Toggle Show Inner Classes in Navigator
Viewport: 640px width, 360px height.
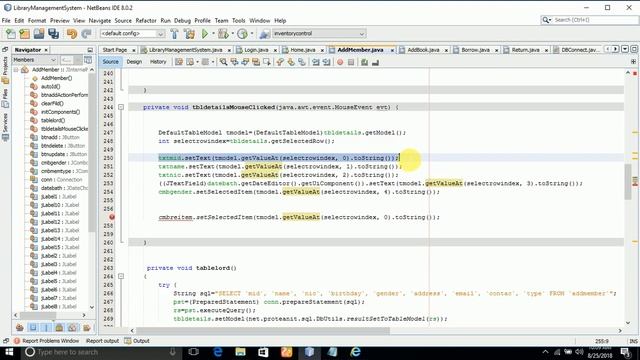73,327
